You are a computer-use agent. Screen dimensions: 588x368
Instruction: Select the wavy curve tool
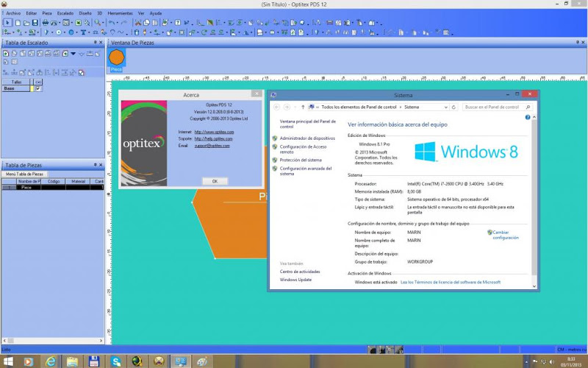[121, 32]
